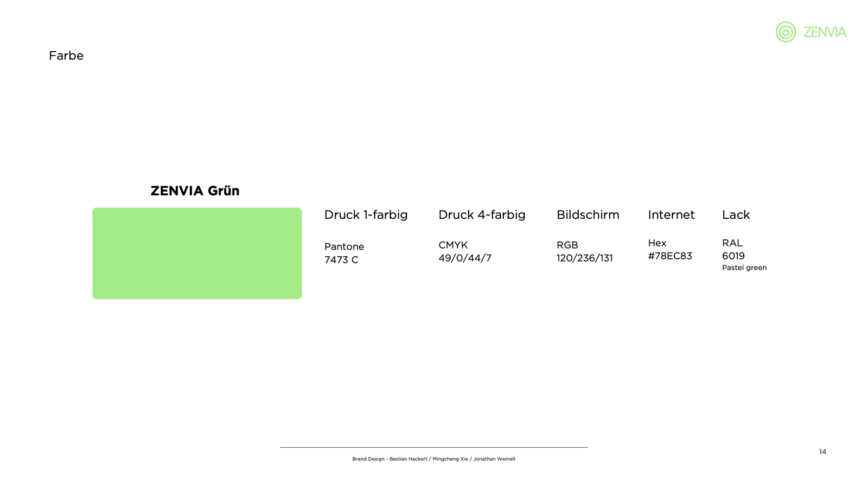Pick the ZENVIA green color swatch

pyautogui.click(x=197, y=253)
